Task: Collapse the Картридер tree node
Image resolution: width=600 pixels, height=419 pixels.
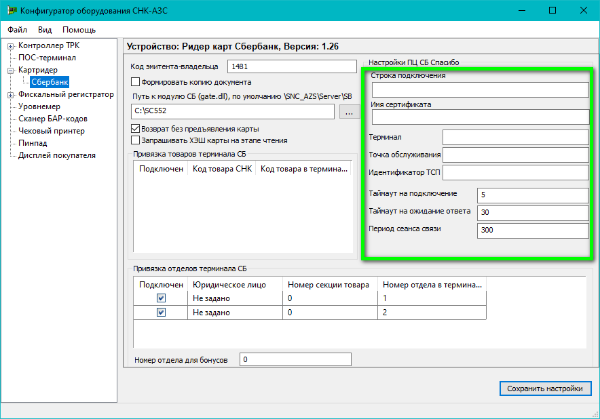Action: pos(10,71)
